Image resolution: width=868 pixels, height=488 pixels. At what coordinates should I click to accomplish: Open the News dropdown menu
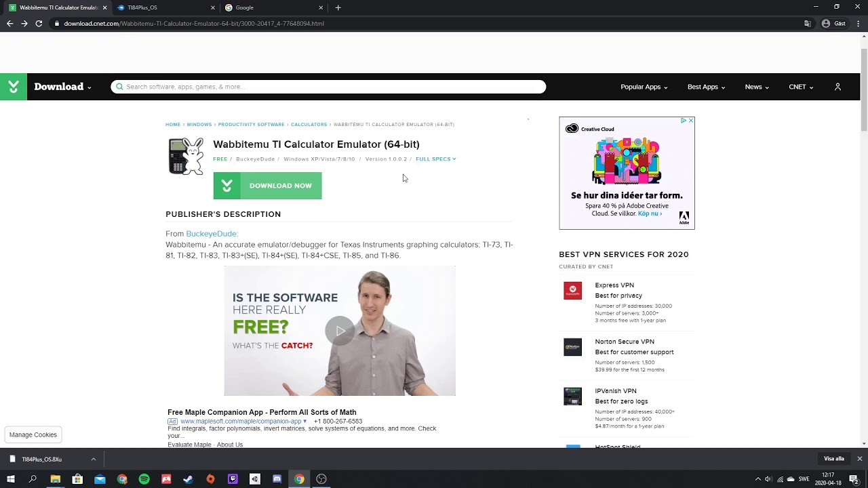(757, 87)
